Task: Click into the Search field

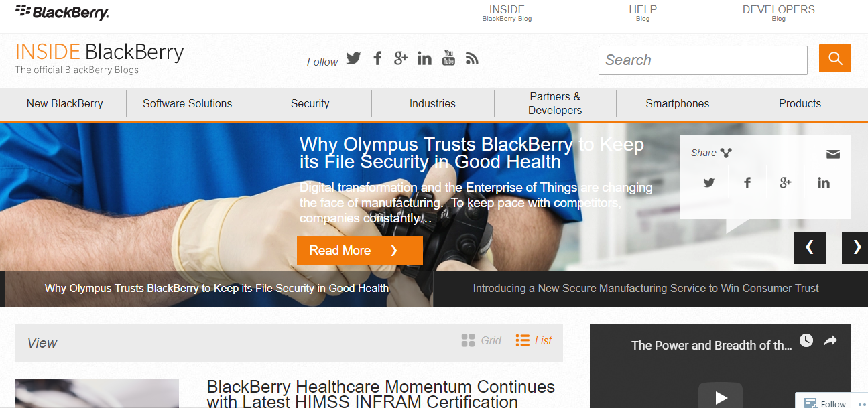Action: 703,60
